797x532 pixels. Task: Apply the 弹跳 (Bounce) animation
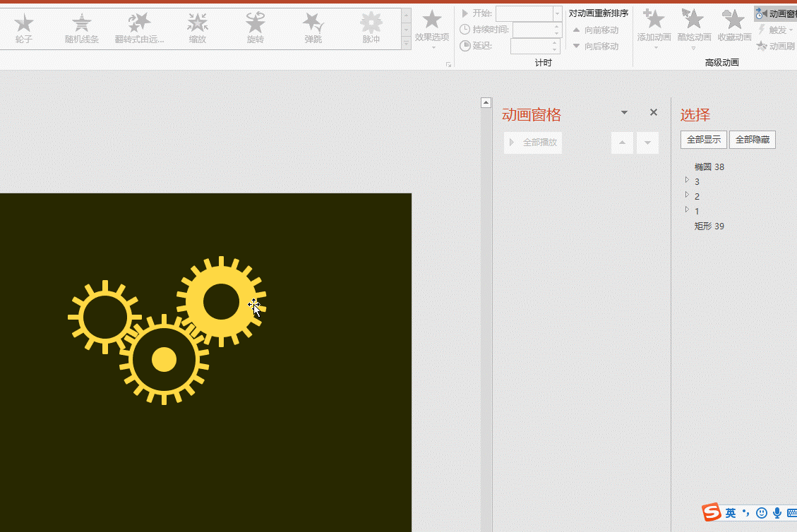(x=313, y=28)
